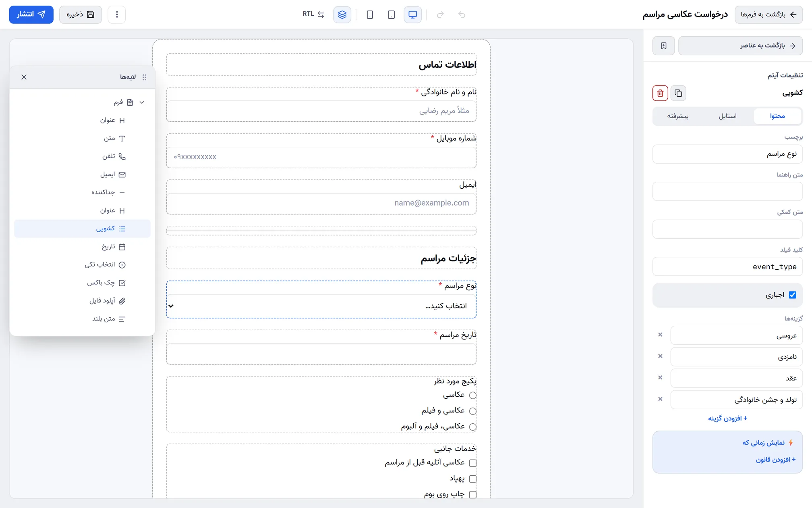Open the نوع مراسم dropdown on canvas
This screenshot has height=508, width=812.
coord(321,306)
